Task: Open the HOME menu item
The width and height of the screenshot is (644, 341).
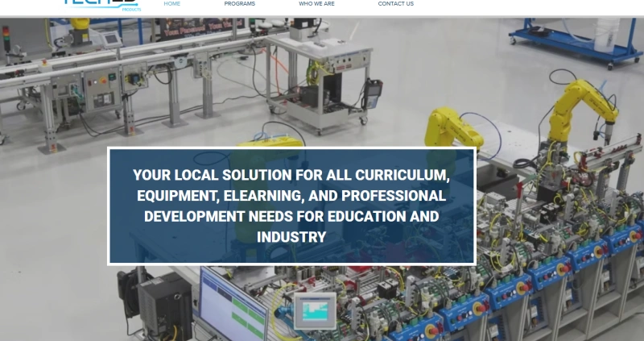Action: click(x=172, y=4)
